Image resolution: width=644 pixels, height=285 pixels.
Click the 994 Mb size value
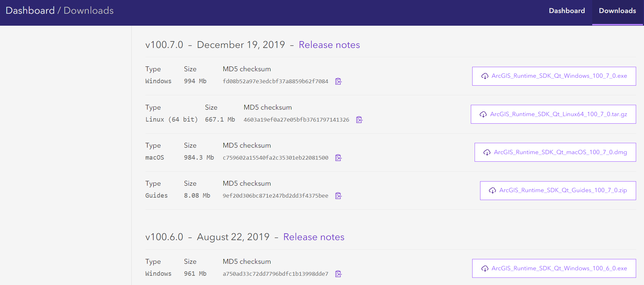coord(195,81)
